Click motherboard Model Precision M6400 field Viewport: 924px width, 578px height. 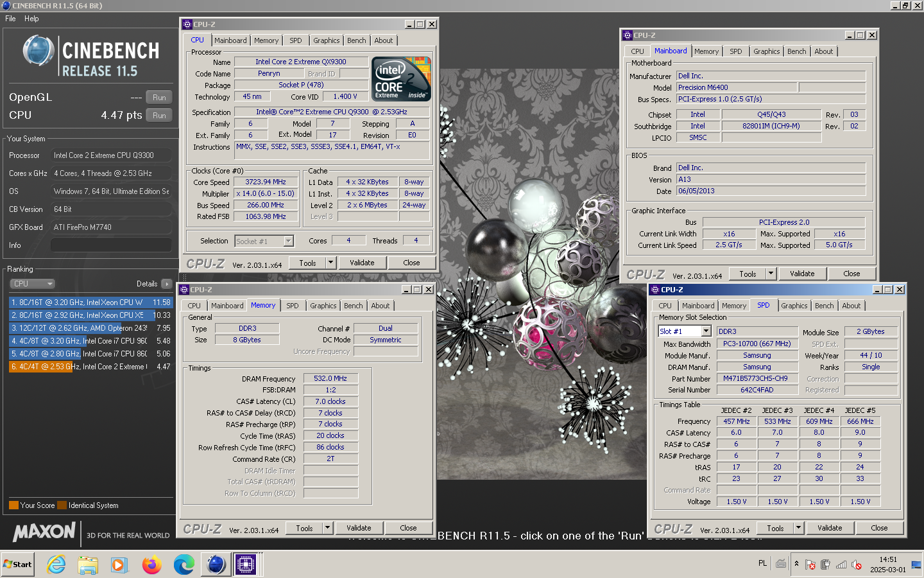tap(737, 87)
